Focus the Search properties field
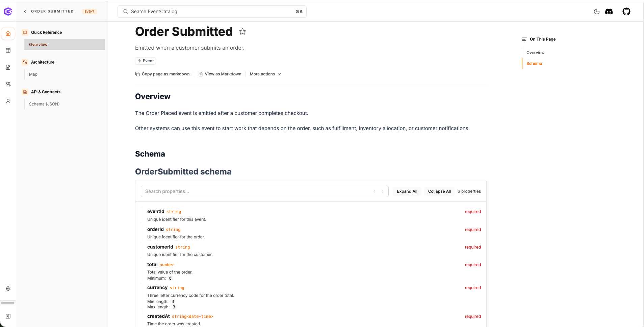The image size is (644, 327). [x=264, y=191]
